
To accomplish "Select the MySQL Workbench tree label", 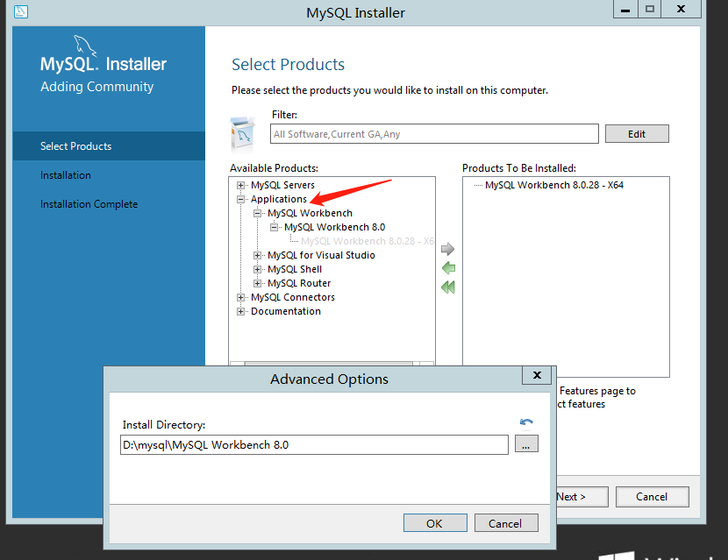I will click(x=310, y=213).
